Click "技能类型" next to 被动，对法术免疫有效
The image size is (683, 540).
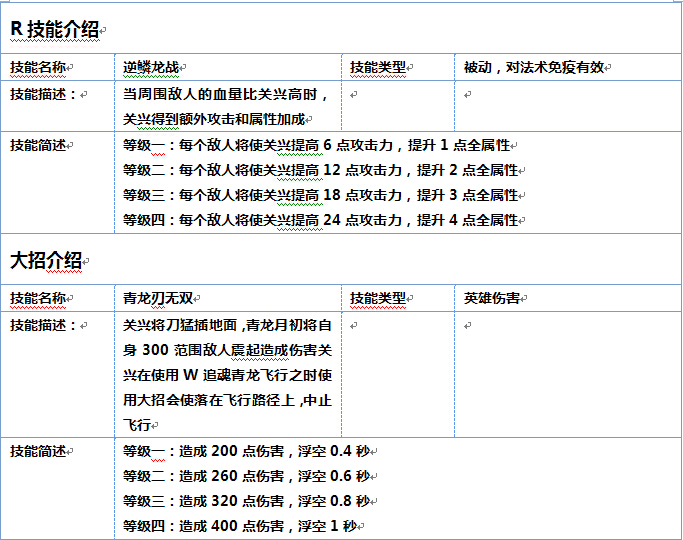pos(378,67)
